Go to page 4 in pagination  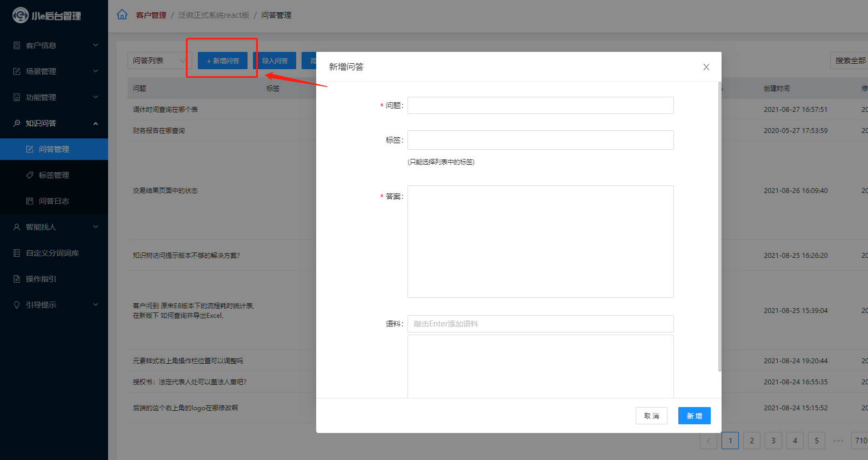click(795, 441)
